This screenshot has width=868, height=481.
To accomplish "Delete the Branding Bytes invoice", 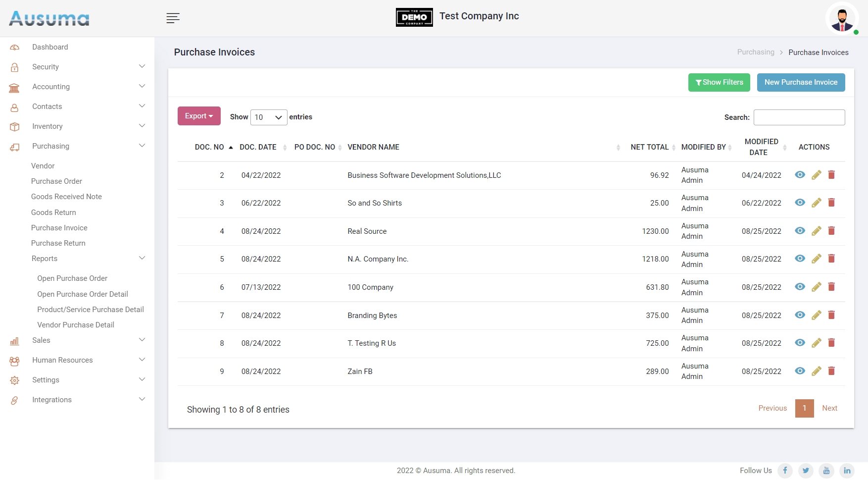I will coord(831,315).
